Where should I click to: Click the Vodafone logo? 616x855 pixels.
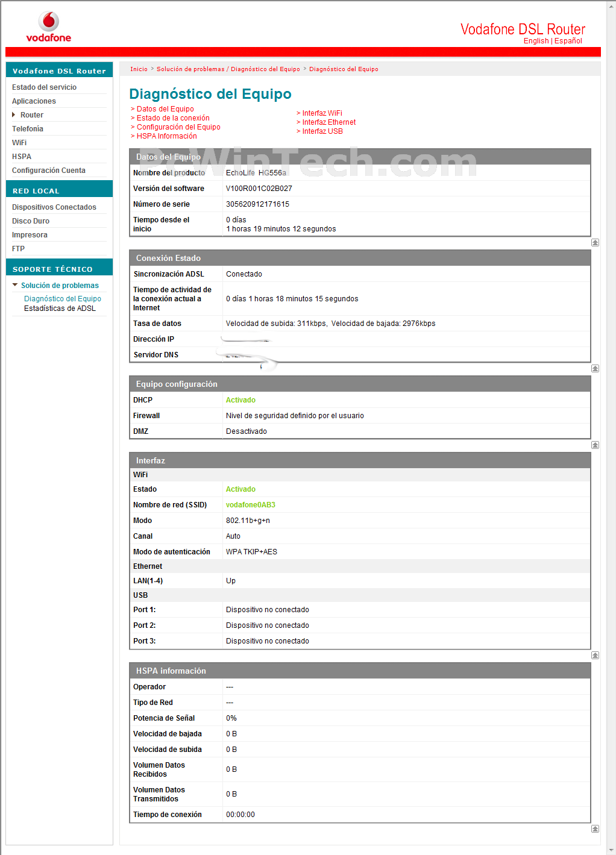click(x=49, y=27)
